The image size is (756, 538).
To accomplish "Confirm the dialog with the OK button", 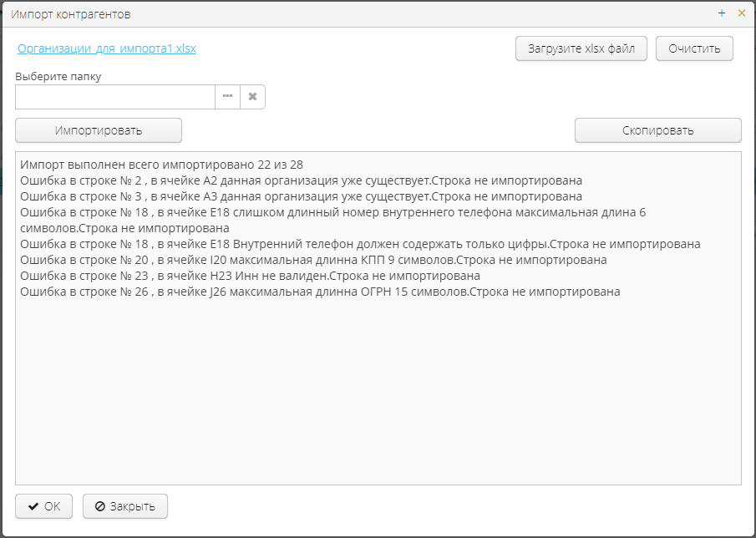I will [x=43, y=506].
